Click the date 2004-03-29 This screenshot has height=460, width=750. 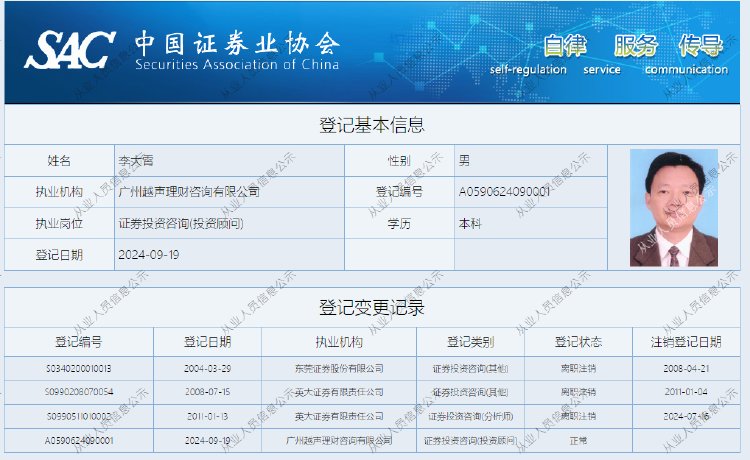pos(208,369)
